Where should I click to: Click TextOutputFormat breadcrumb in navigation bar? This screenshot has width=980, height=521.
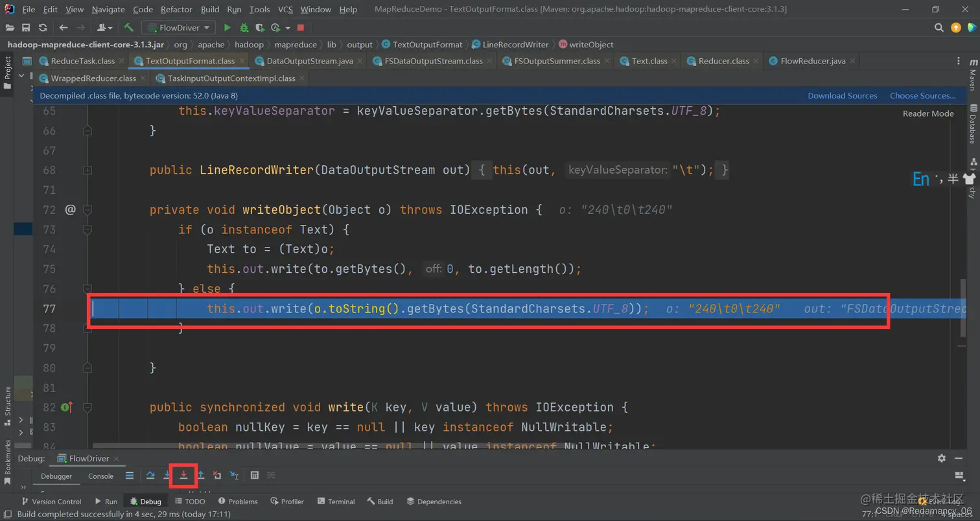point(422,45)
